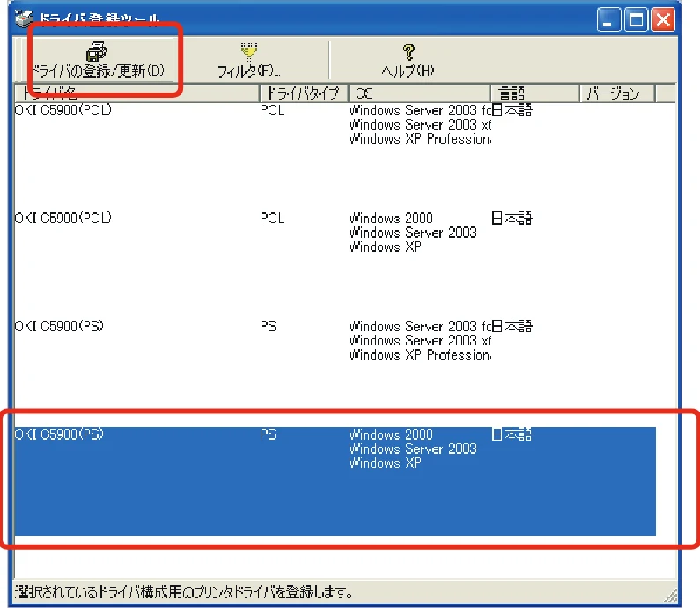Sort by the ドライバ名 column header

pos(136,93)
